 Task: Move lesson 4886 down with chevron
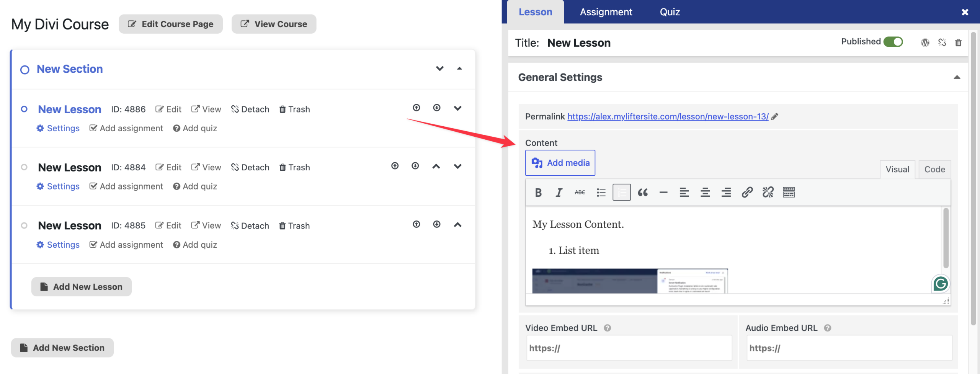click(457, 108)
